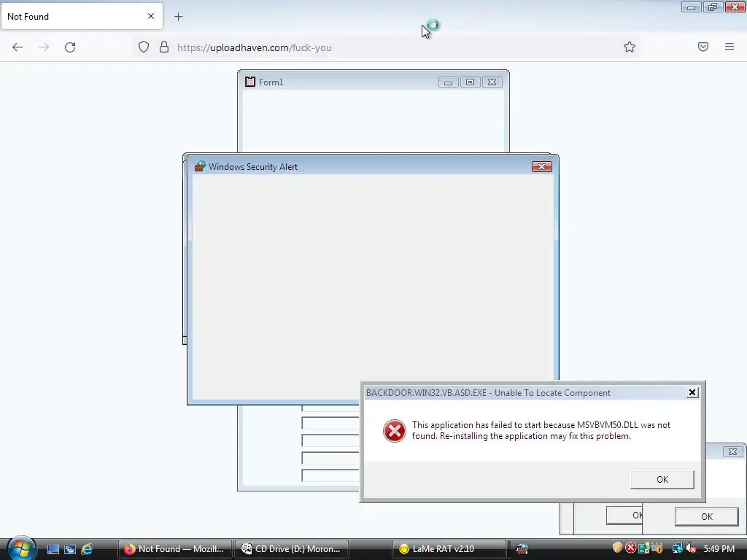Launch Internet Explorer from quick launch
This screenshot has height=560, width=747.
[x=88, y=549]
